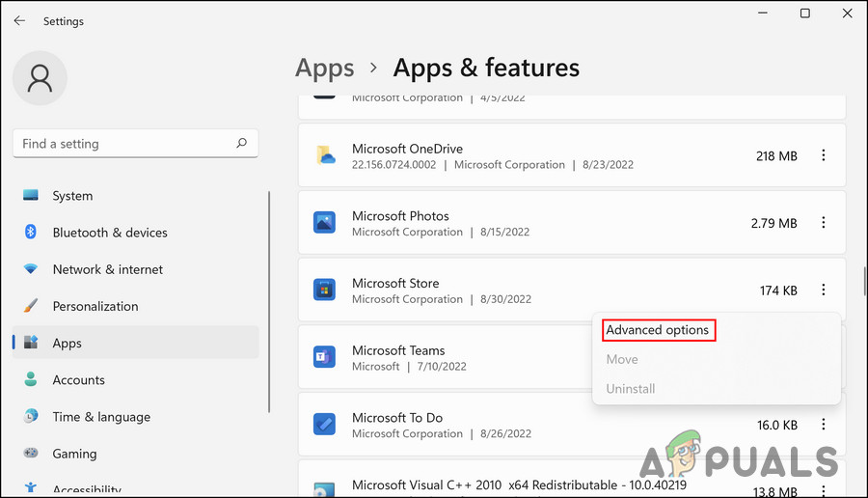Select Uninstall in the context menu
868x498 pixels.
pos(630,388)
